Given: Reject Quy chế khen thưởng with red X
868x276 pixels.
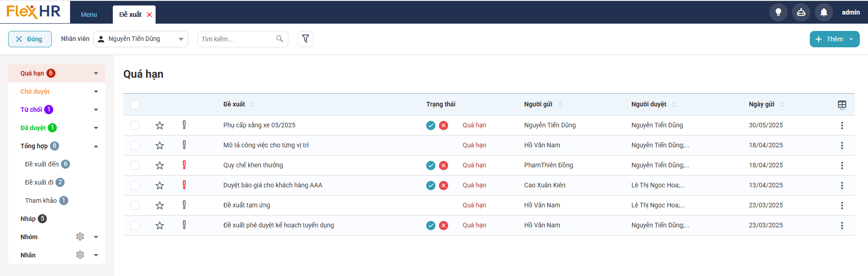Looking at the screenshot, I should point(444,166).
